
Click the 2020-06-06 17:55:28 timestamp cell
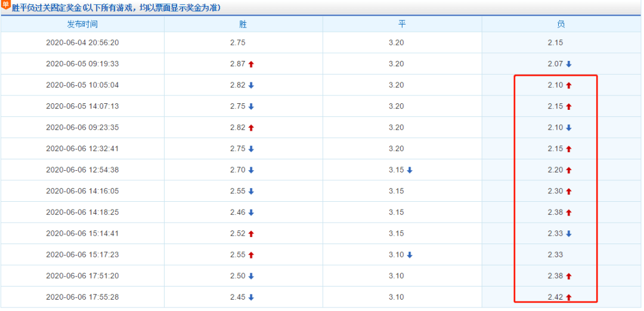[82, 297]
